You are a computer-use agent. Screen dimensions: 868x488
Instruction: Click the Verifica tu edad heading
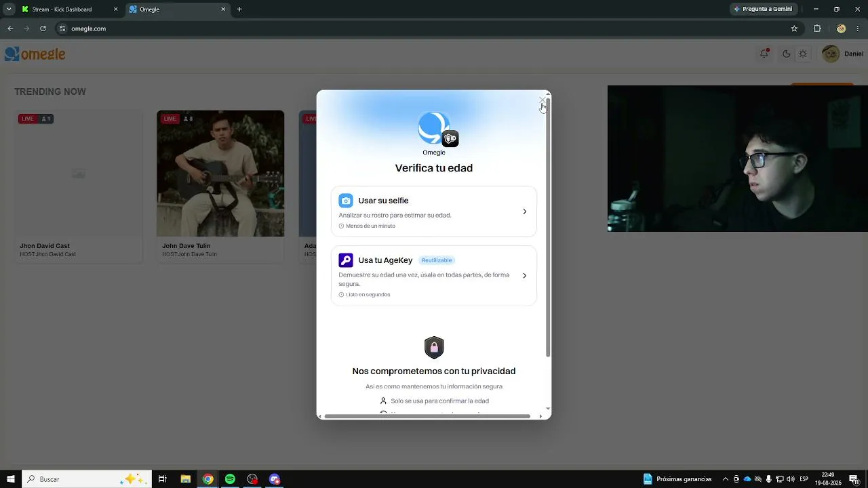(x=434, y=168)
